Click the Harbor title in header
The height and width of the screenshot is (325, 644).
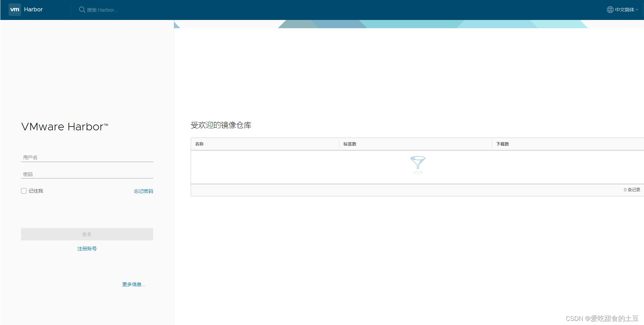33,10
